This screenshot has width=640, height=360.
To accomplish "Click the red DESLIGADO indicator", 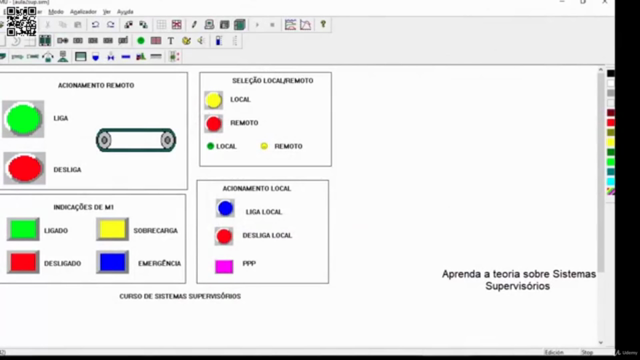I will (23, 262).
